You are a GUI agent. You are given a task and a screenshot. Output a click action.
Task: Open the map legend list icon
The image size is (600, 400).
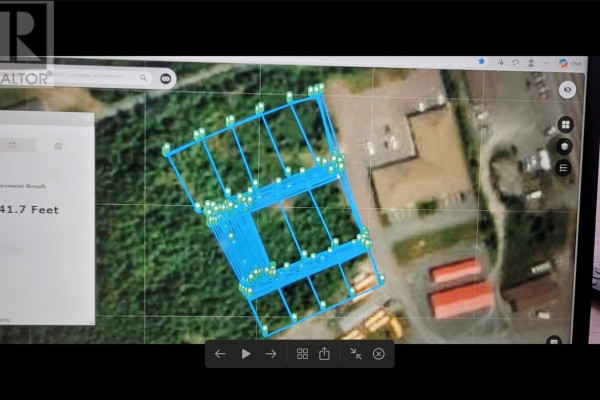point(563,168)
